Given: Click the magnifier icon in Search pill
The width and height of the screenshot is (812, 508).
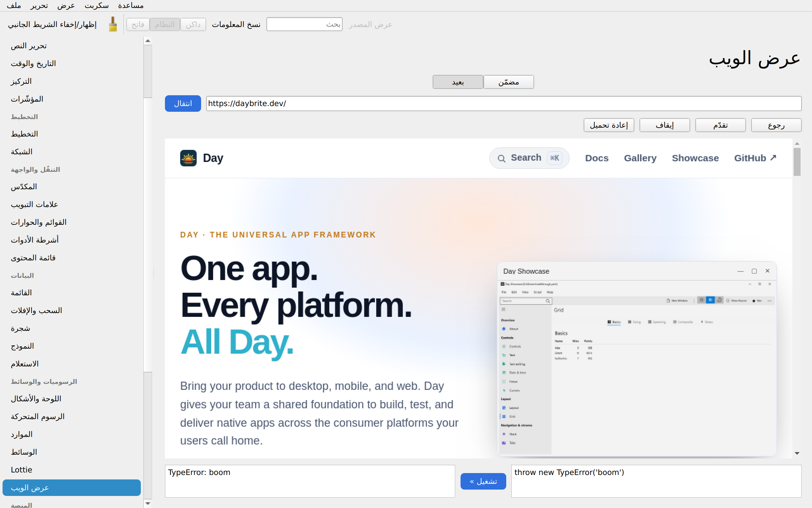Looking at the screenshot, I should click(x=501, y=158).
